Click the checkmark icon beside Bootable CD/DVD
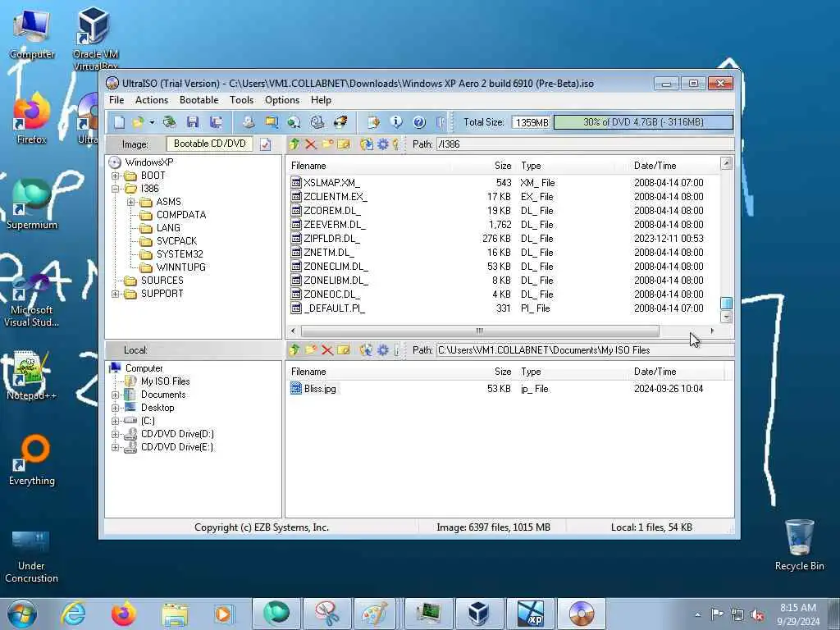Image resolution: width=840 pixels, height=630 pixels. click(x=265, y=144)
